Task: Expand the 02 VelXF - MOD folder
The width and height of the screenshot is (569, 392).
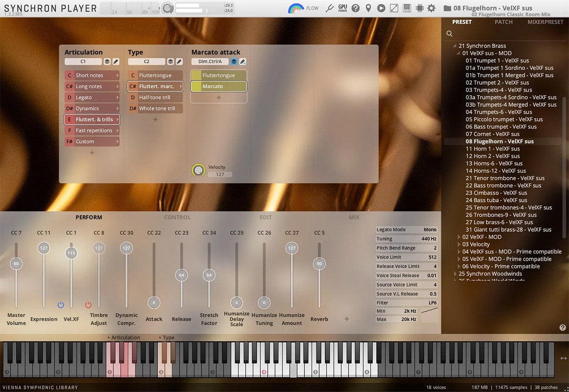Action: [x=459, y=237]
